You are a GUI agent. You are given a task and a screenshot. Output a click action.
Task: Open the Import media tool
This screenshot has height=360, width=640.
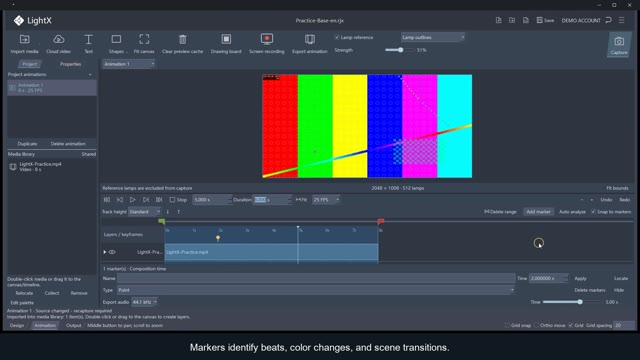pyautogui.click(x=24, y=44)
